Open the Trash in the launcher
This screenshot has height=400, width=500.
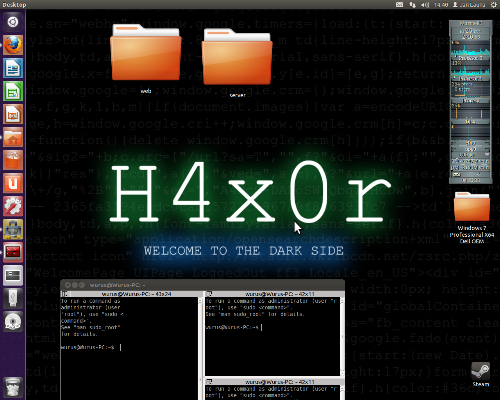(13, 387)
